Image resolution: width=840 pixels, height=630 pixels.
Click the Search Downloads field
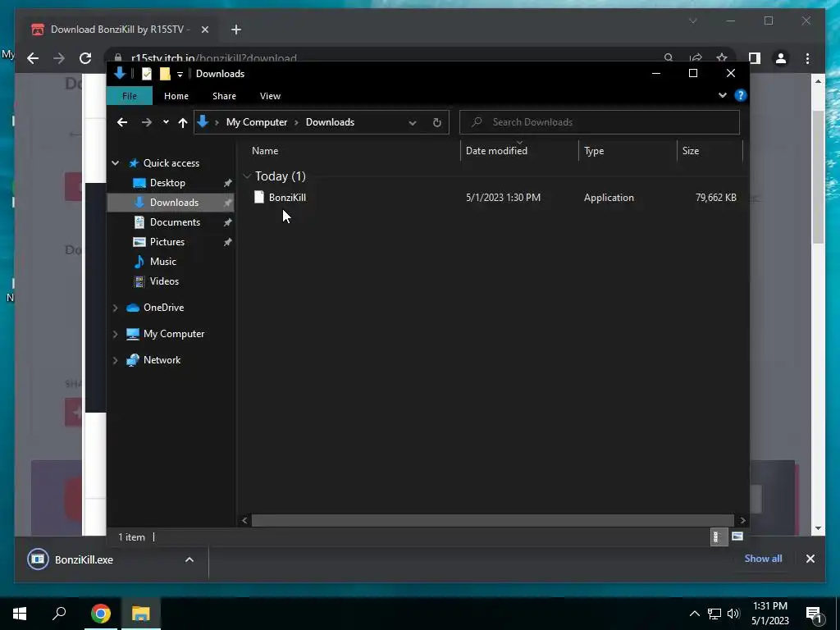pyautogui.click(x=600, y=122)
